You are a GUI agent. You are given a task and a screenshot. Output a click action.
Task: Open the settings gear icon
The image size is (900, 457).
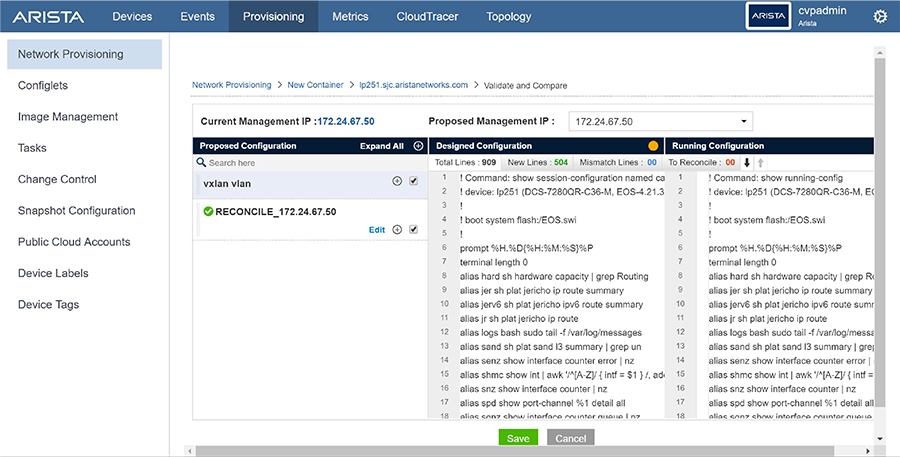click(x=880, y=17)
